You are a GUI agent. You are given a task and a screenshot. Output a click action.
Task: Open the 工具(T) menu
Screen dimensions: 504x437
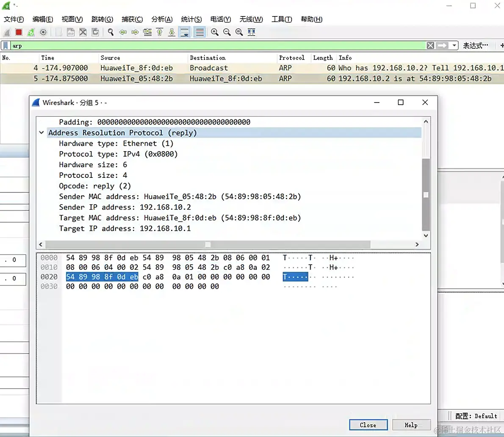(x=282, y=19)
